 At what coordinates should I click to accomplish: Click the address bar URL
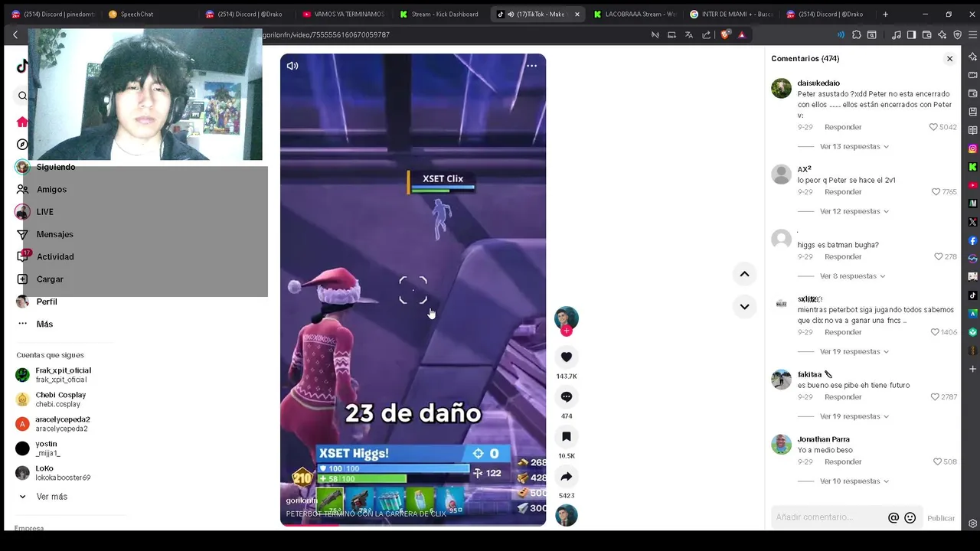coord(326,34)
